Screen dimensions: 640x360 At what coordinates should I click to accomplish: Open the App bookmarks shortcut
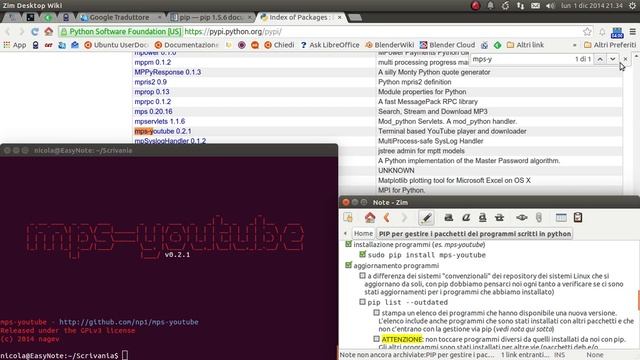(x=15, y=45)
